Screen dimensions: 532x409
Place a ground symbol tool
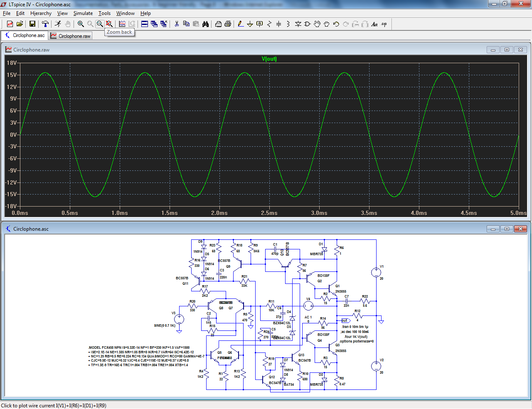[250, 24]
